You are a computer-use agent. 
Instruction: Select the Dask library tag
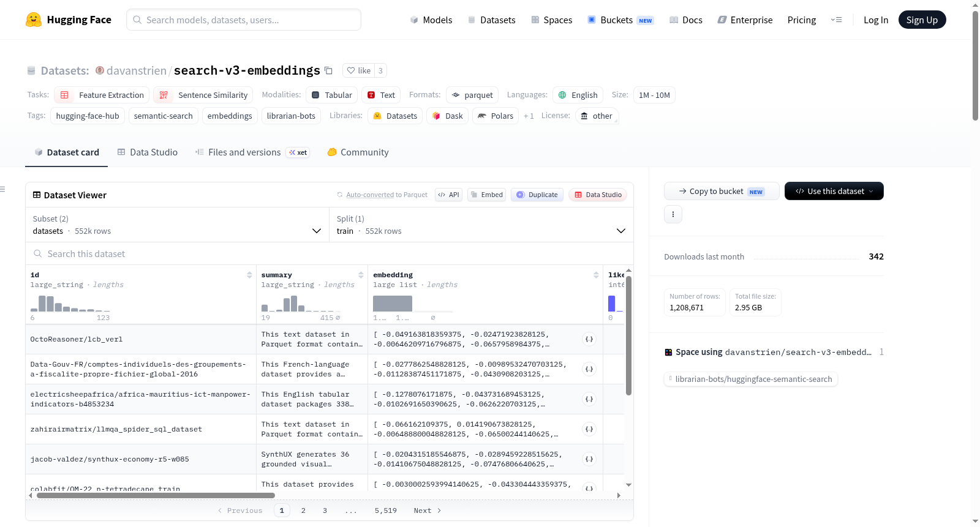pyautogui.click(x=448, y=116)
